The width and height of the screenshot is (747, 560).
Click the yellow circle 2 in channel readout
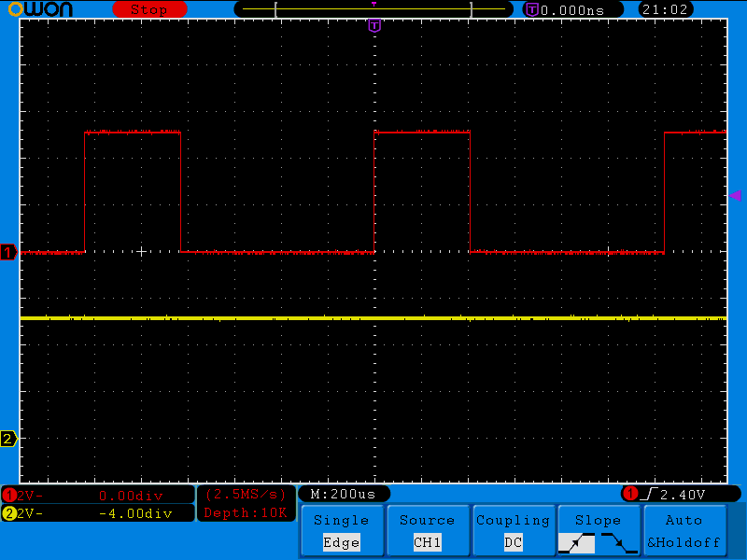9,513
